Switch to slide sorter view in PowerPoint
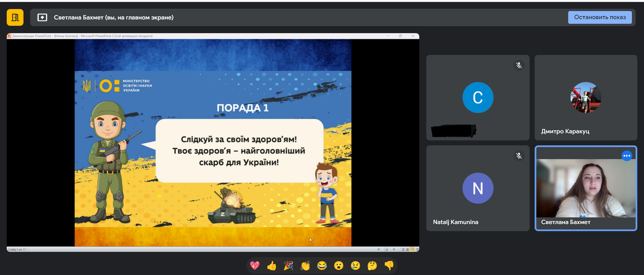This screenshot has width=644, height=275. [407, 249]
